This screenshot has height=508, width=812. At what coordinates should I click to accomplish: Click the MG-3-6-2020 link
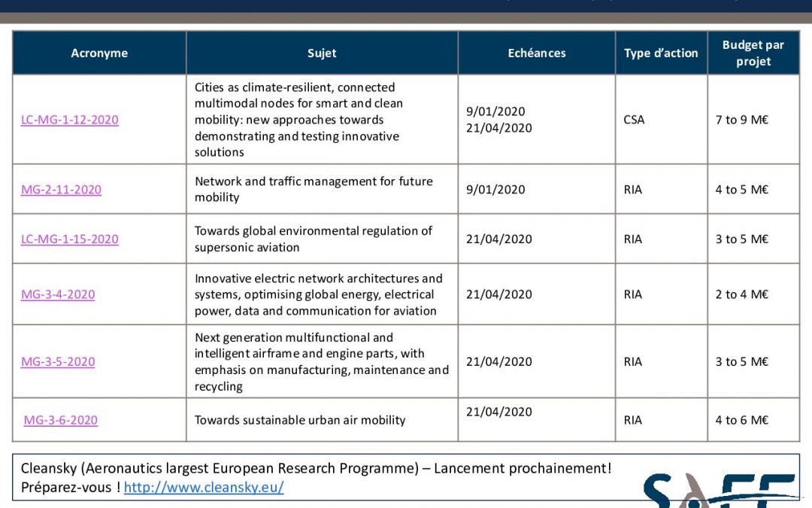[x=60, y=420]
